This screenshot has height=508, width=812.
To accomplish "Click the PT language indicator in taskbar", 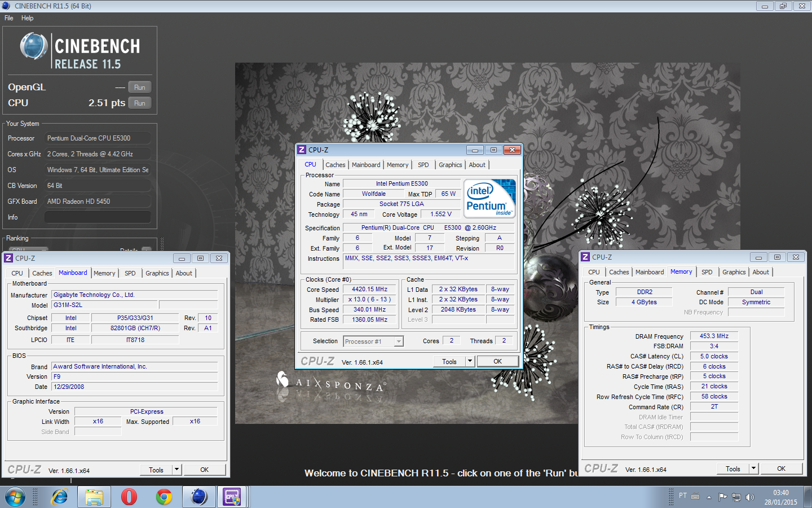I will [x=683, y=496].
